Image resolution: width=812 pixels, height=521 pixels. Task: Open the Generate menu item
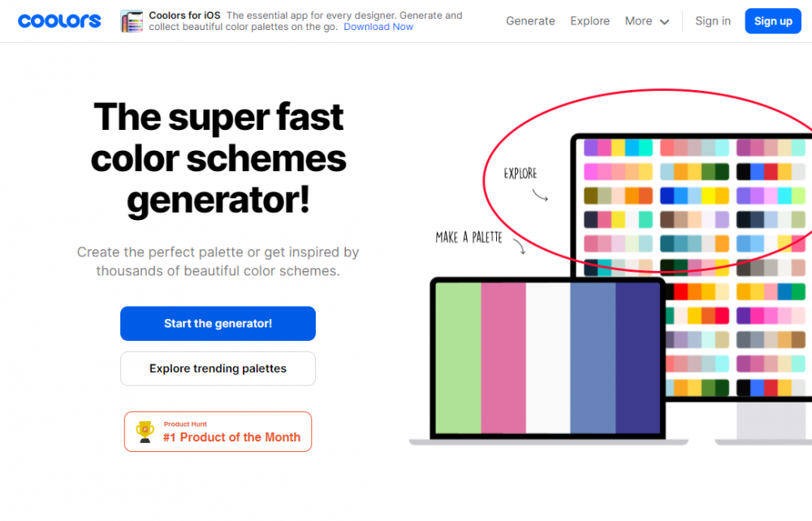pyautogui.click(x=530, y=21)
